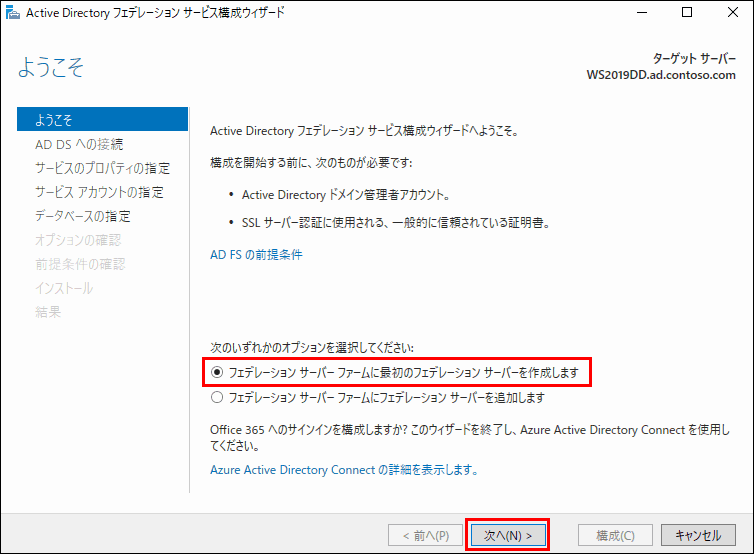Click the '構成(C)' button
This screenshot has height=554, width=754.
[x=615, y=535]
